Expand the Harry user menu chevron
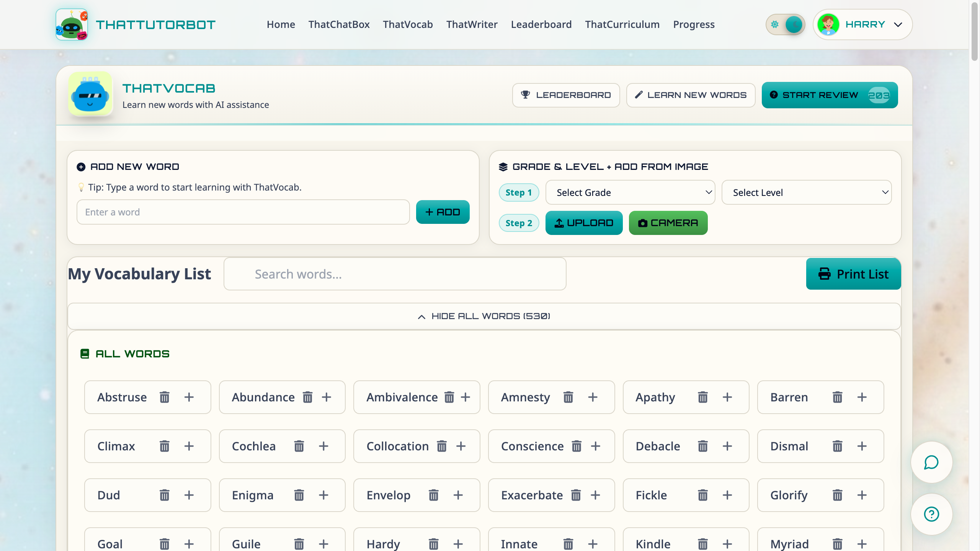The height and width of the screenshot is (551, 980). coord(898,24)
